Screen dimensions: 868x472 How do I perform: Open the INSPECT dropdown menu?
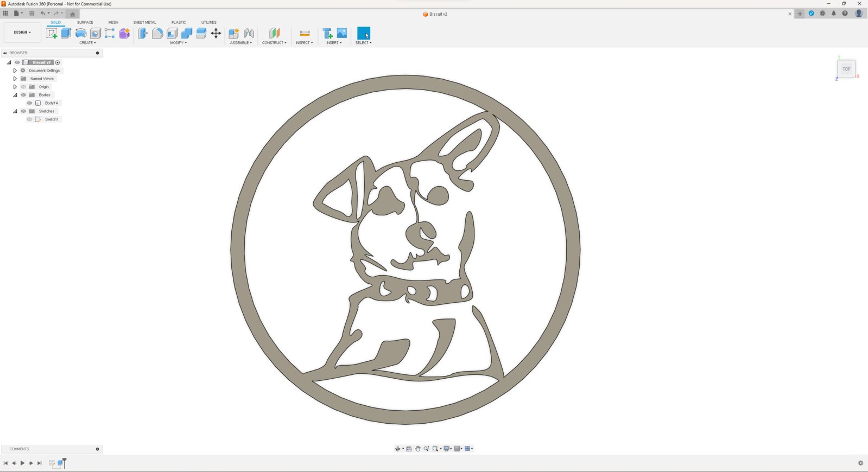[304, 43]
